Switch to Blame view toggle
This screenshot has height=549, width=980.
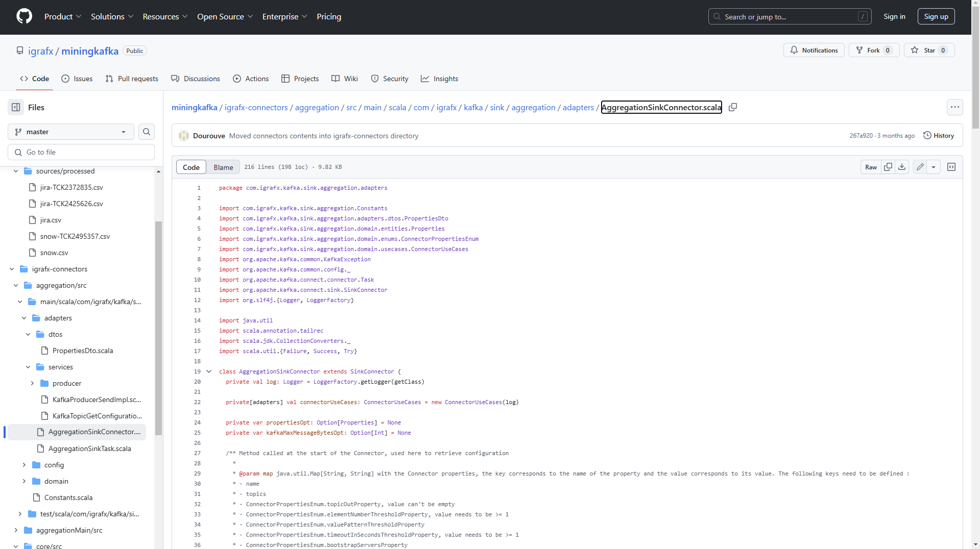pyautogui.click(x=223, y=167)
